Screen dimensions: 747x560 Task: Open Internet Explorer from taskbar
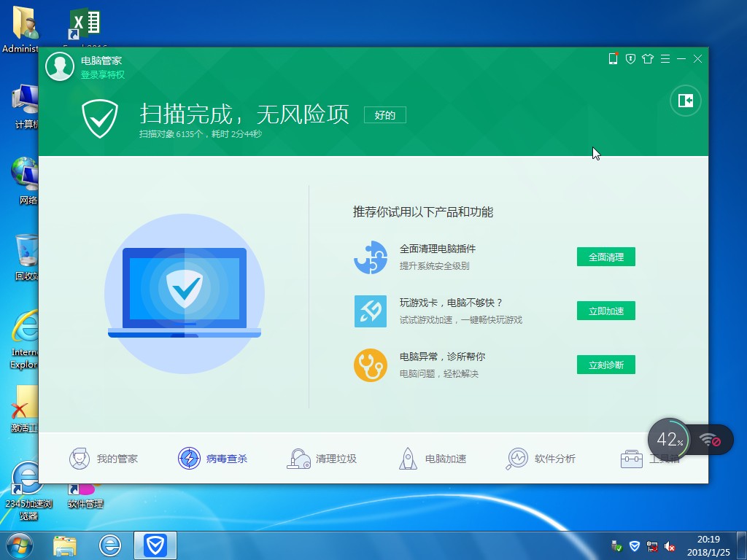point(110,545)
